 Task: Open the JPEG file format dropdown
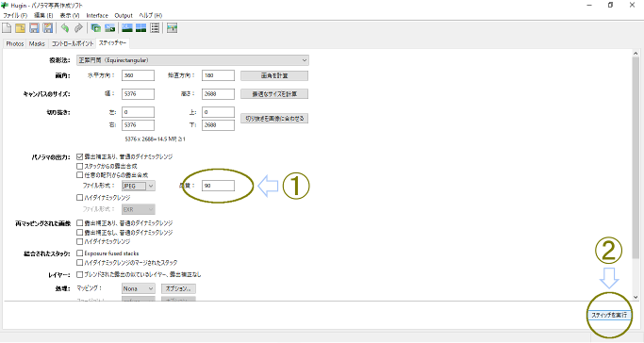coord(139,186)
